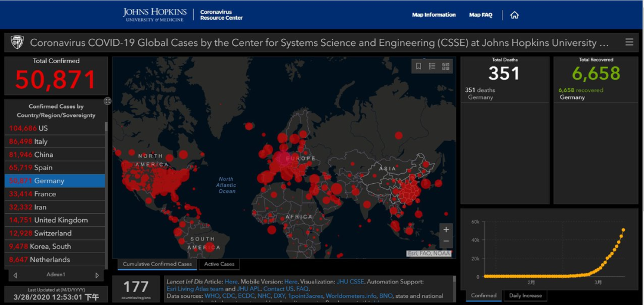Switch to Active Cases tab

coord(219,264)
